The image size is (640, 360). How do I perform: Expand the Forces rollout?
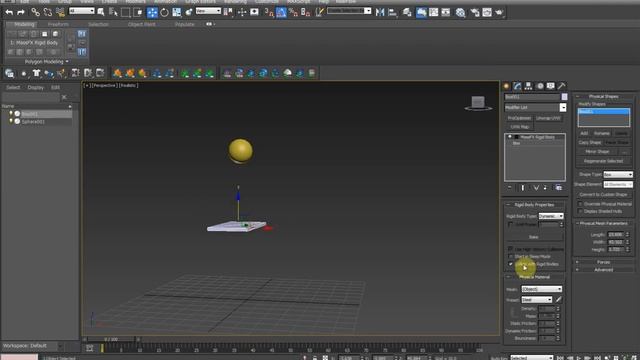tap(604, 262)
